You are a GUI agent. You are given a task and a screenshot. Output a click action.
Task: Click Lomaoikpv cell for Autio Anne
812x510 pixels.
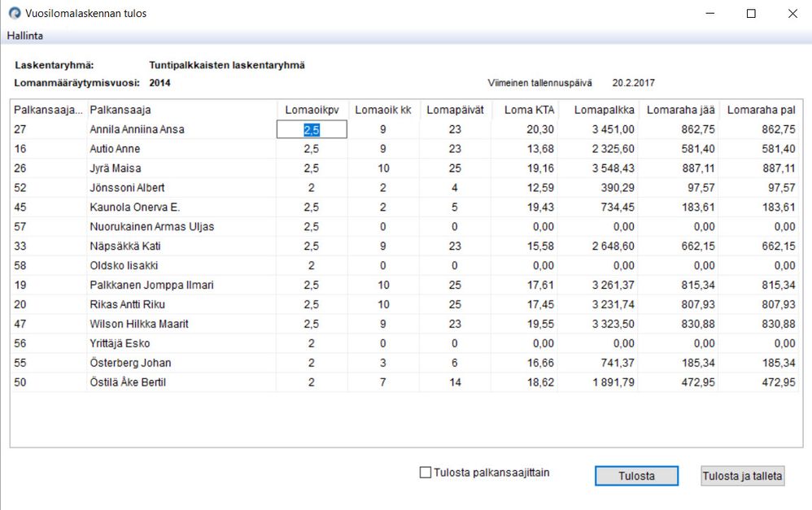(312, 149)
